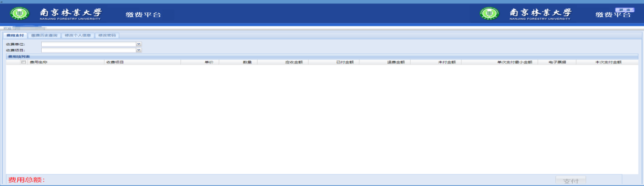
Task: Sort by the 费用名称 column header
Action: [x=66, y=62]
